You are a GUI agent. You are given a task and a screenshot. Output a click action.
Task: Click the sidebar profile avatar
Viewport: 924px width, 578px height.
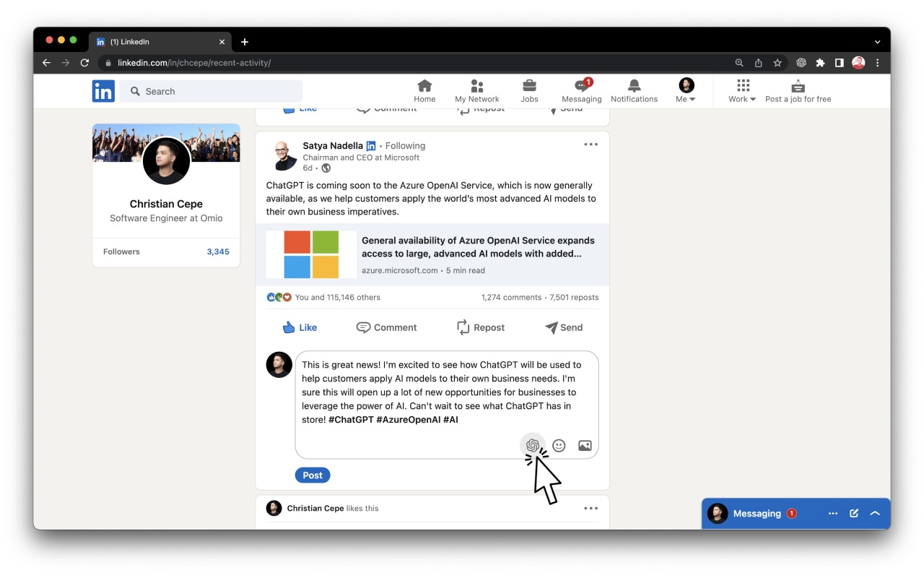tap(167, 161)
